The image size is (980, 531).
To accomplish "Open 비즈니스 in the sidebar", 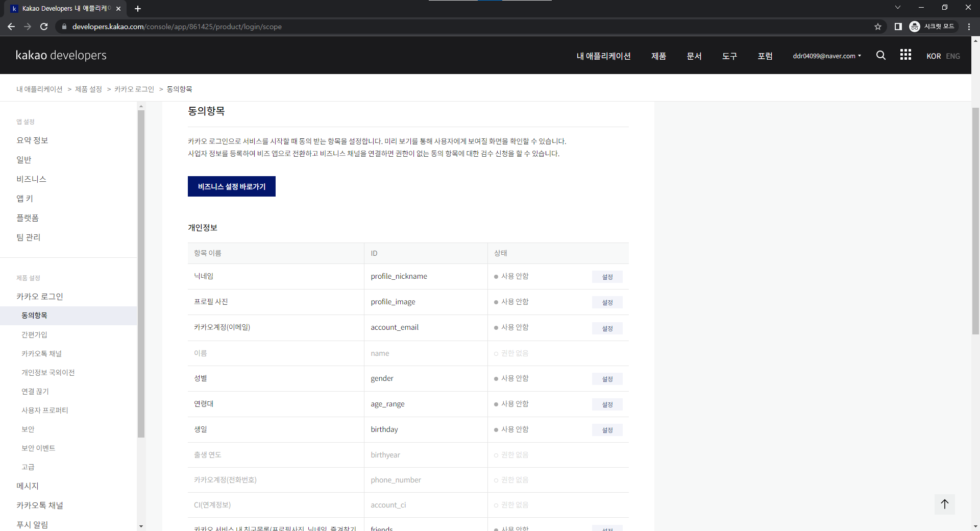I will pyautogui.click(x=31, y=179).
